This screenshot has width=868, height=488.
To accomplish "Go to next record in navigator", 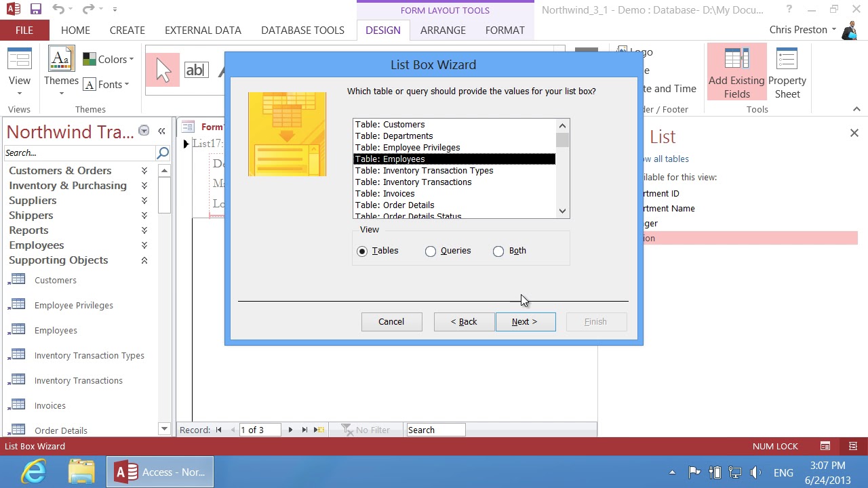I will (x=290, y=430).
